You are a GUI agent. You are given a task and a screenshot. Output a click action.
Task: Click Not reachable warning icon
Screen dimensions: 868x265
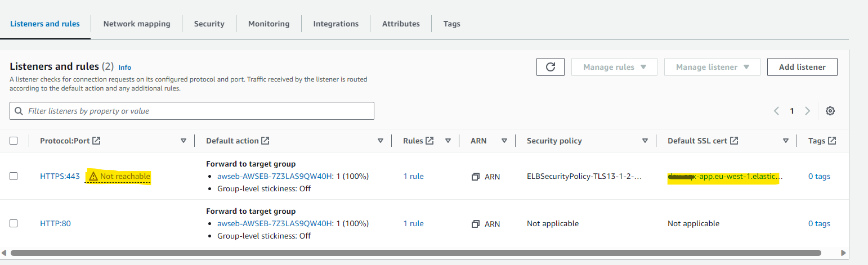pyautogui.click(x=93, y=177)
